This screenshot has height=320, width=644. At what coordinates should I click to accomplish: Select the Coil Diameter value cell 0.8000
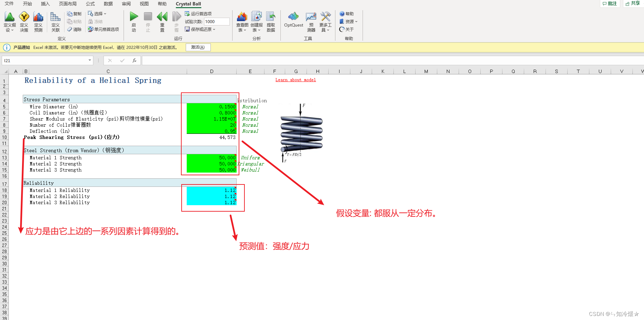pos(211,113)
